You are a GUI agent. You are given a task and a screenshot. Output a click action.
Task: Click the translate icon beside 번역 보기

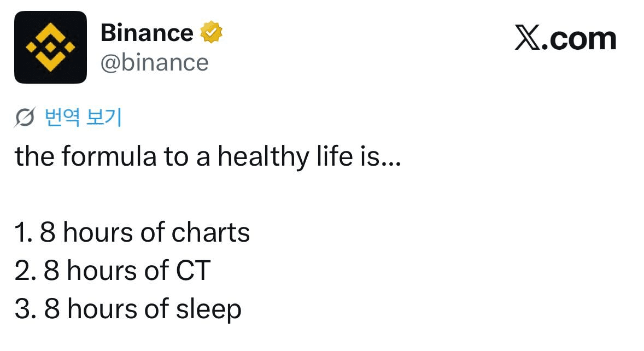click(25, 118)
